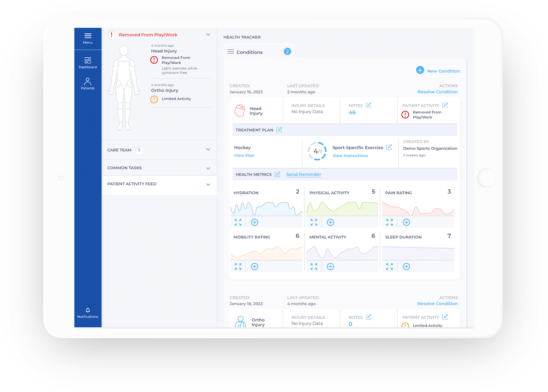Expand Sleep Duration chart fullscreen
This screenshot has width=548, height=392.
click(x=390, y=266)
